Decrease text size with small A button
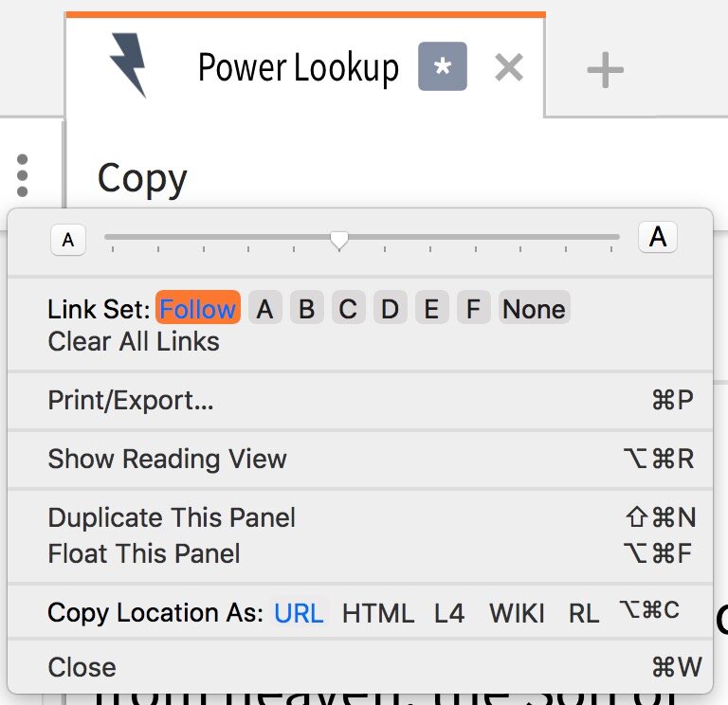This screenshot has width=728, height=705. pyautogui.click(x=68, y=240)
